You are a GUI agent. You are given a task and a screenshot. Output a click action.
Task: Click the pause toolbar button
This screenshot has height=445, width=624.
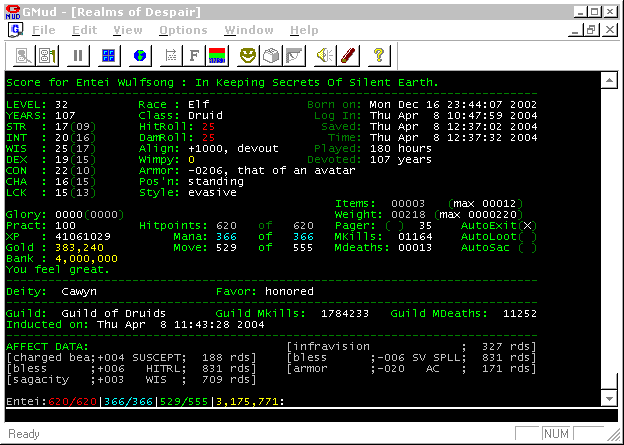coord(78,55)
